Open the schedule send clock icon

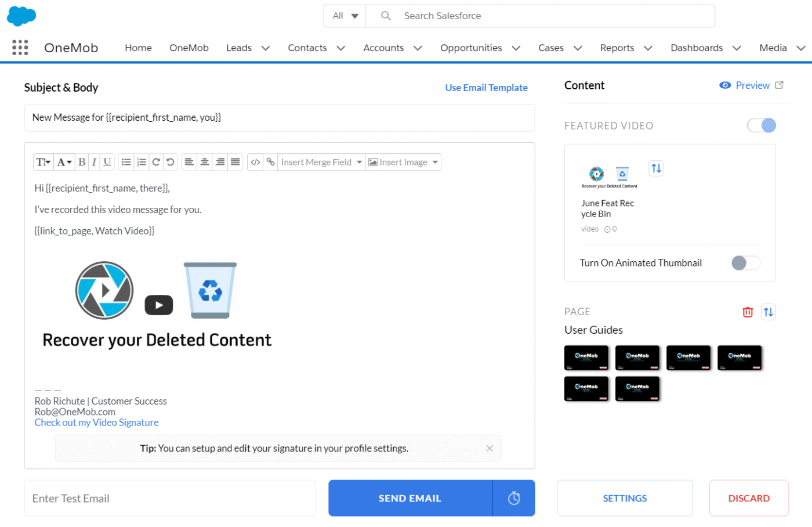pos(514,499)
